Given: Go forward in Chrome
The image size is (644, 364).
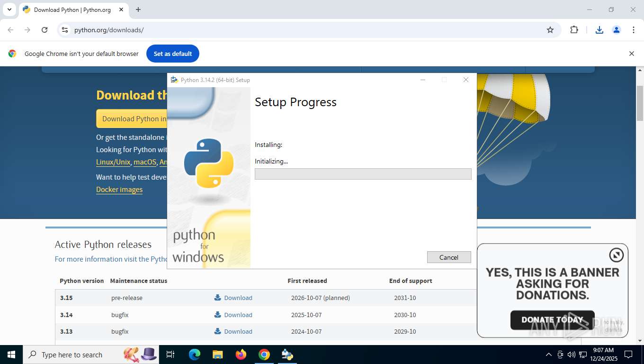Looking at the screenshot, I should click(x=27, y=30).
